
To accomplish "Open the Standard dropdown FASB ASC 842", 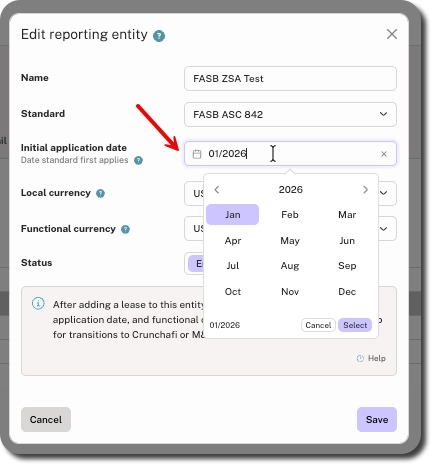I will [x=290, y=114].
